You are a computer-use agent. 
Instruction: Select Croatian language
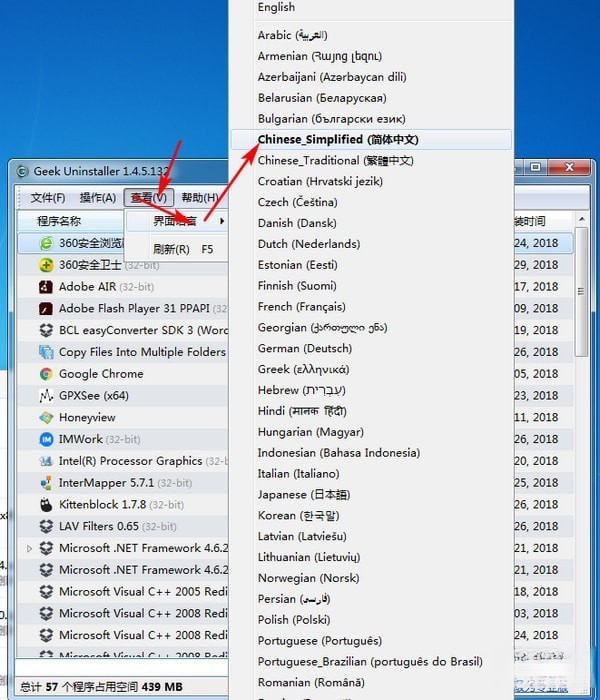coord(371,181)
